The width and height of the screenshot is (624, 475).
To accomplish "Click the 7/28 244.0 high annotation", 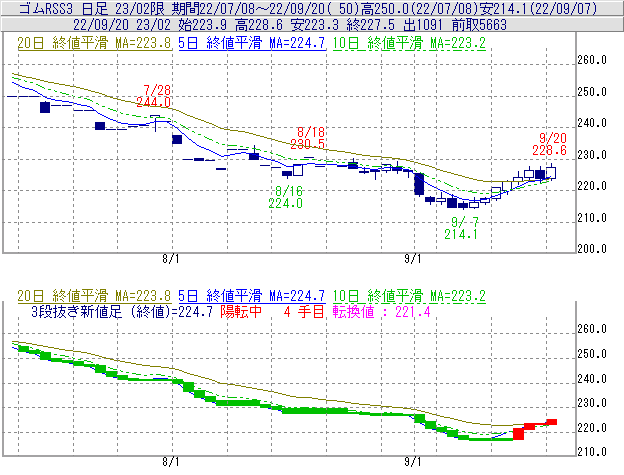I will tap(154, 96).
